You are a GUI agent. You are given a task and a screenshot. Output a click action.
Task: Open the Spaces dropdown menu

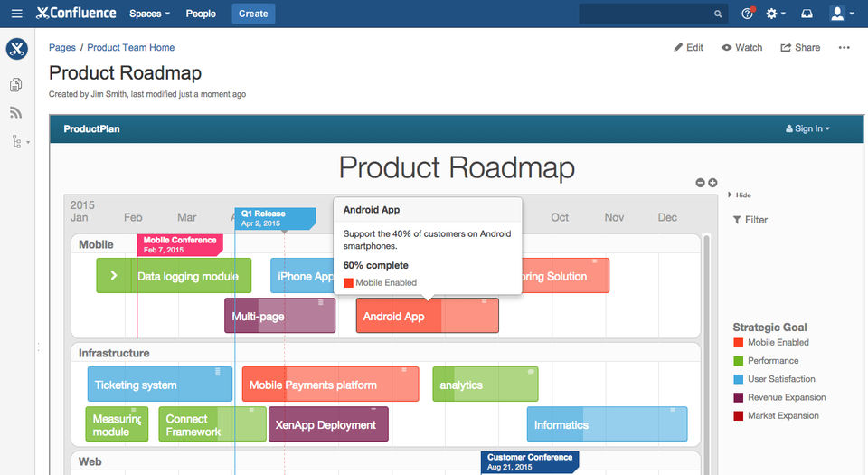[x=149, y=14]
